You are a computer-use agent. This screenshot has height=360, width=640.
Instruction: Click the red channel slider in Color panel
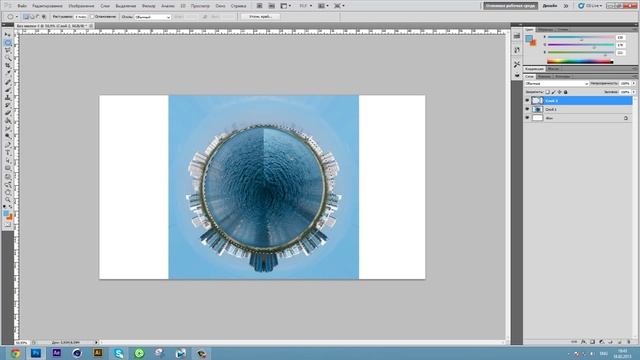tap(581, 37)
